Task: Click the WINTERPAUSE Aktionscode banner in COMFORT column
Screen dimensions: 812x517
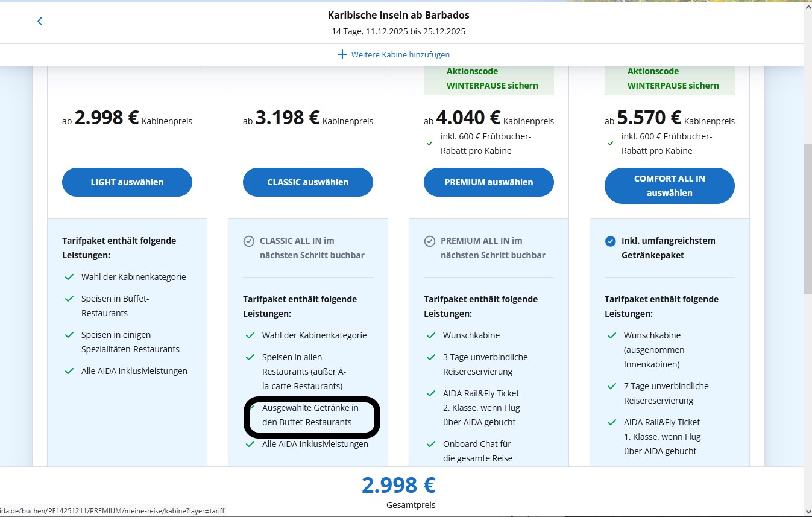Action: [670, 79]
